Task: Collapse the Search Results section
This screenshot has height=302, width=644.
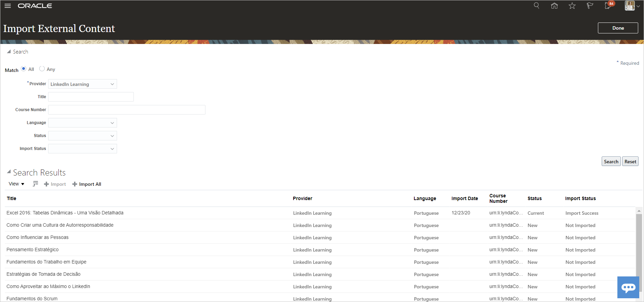Action: point(9,171)
